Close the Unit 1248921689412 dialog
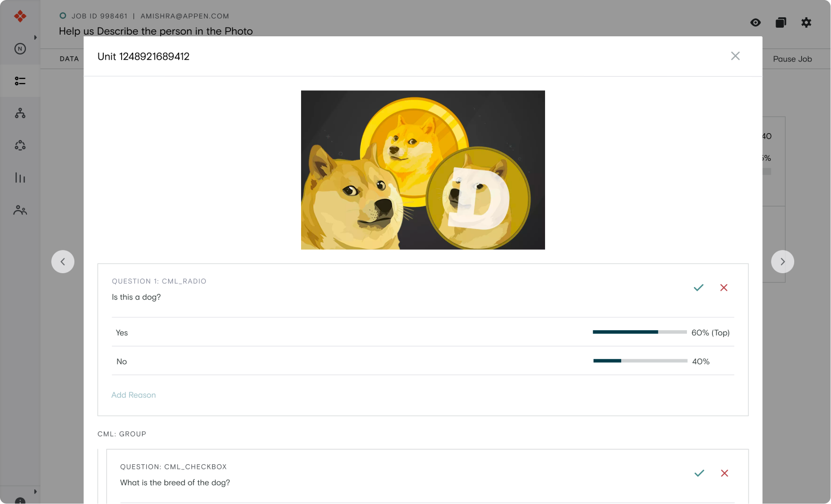Viewport: 831px width, 504px height. pyautogui.click(x=735, y=56)
